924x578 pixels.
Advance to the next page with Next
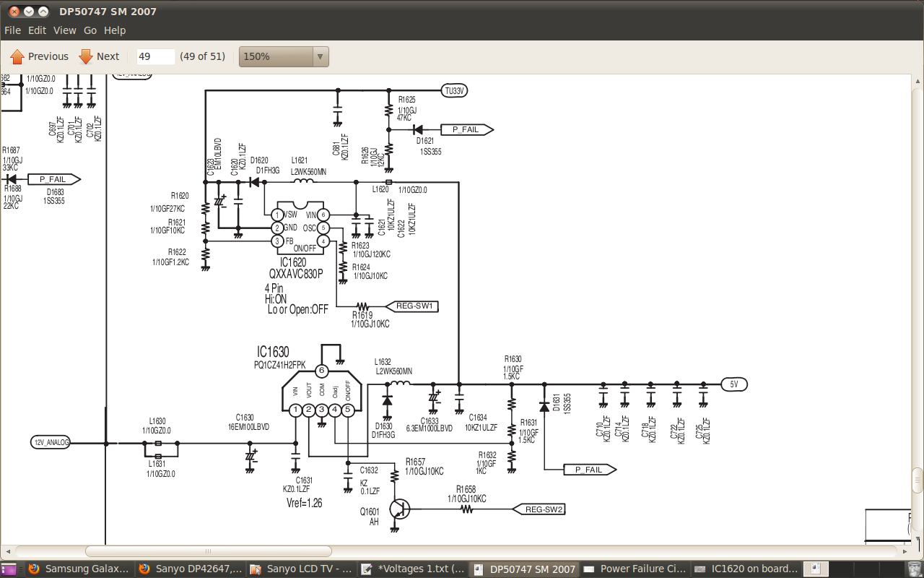click(100, 56)
